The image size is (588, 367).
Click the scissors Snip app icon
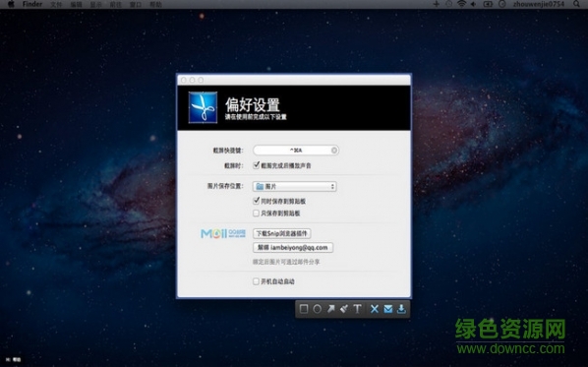point(203,107)
